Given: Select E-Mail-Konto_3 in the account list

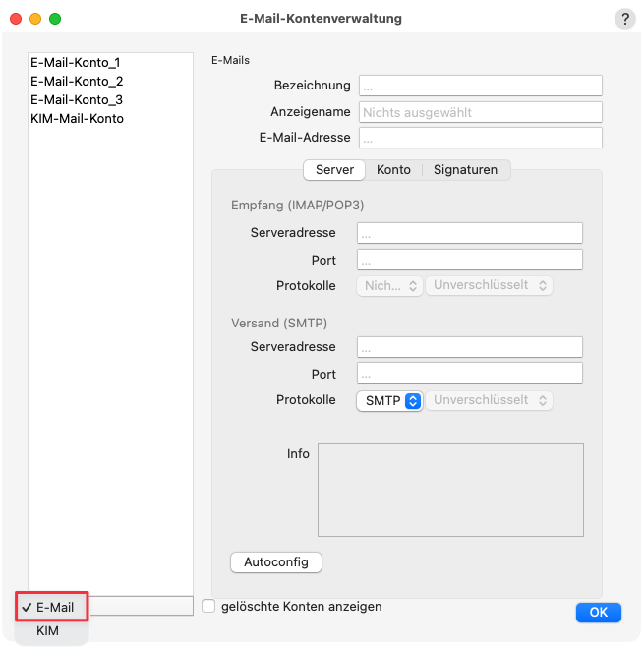Looking at the screenshot, I should click(76, 100).
